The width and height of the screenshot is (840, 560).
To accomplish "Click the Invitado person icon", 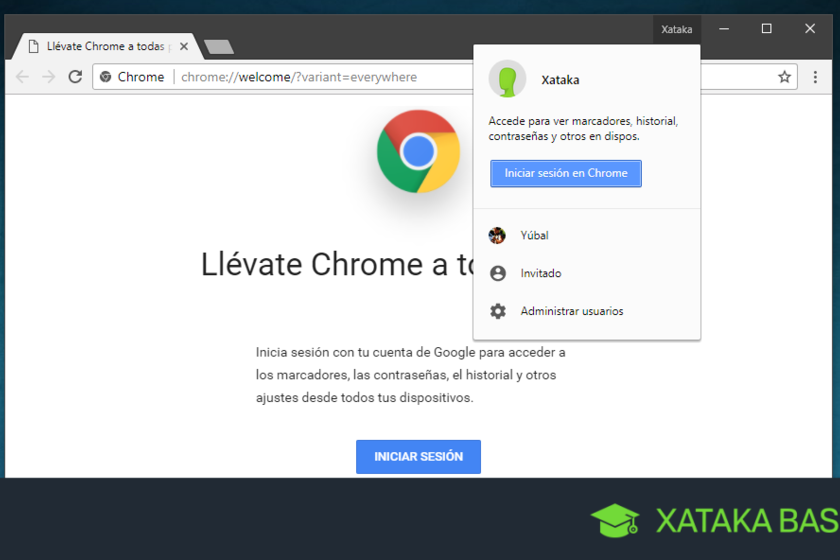I will (x=498, y=273).
